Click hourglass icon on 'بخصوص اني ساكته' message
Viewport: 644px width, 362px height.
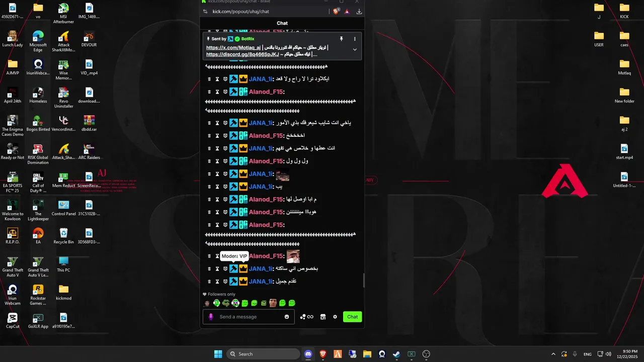[217, 269]
